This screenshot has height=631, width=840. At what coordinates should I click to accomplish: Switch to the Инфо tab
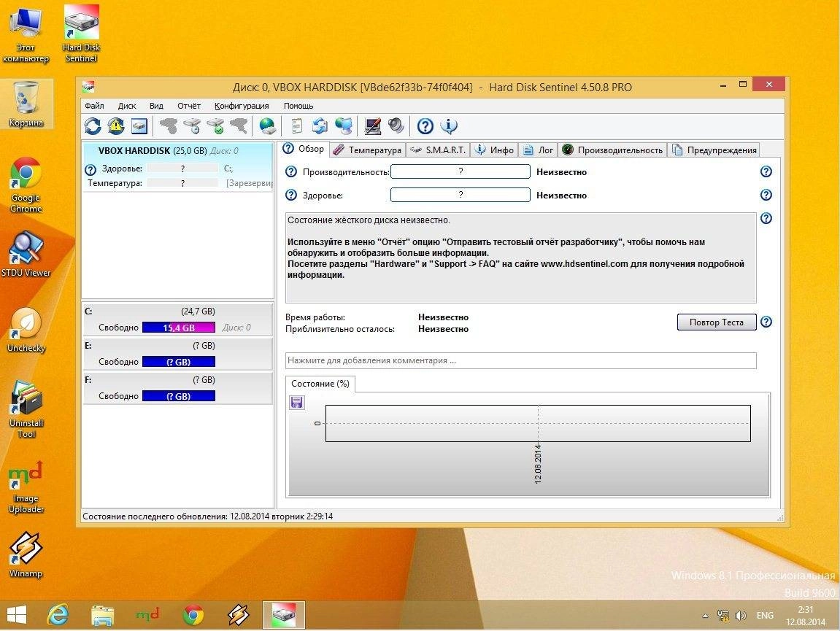pos(495,150)
